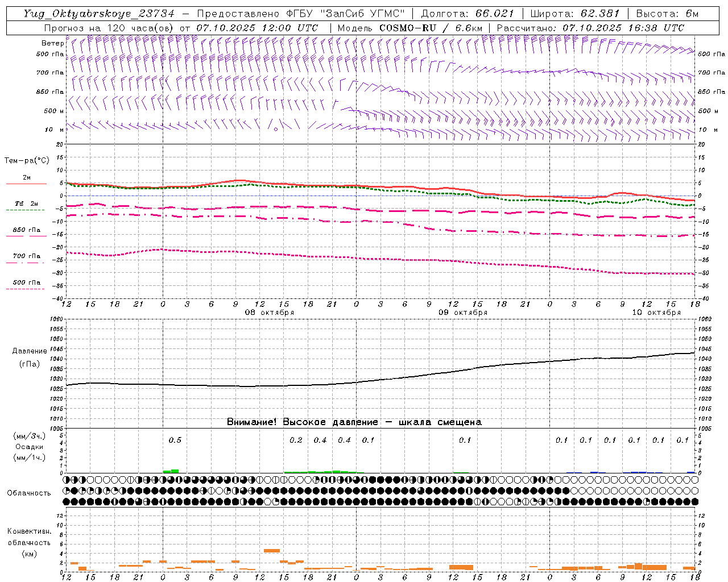Select the (мм/3ч.) units label
Screen dimensions: 728x582
(x=30, y=436)
